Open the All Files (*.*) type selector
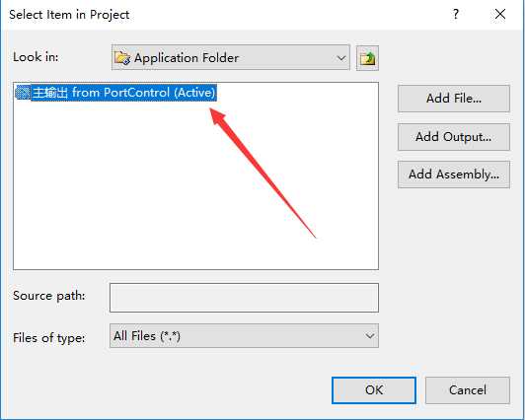This screenshot has width=525, height=420. (244, 336)
